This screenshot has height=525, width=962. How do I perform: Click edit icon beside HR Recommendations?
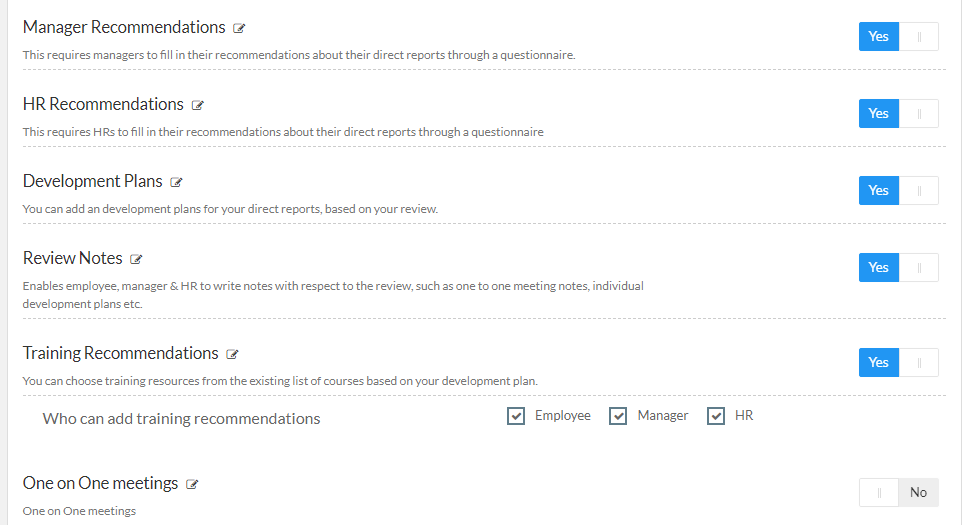coord(198,105)
